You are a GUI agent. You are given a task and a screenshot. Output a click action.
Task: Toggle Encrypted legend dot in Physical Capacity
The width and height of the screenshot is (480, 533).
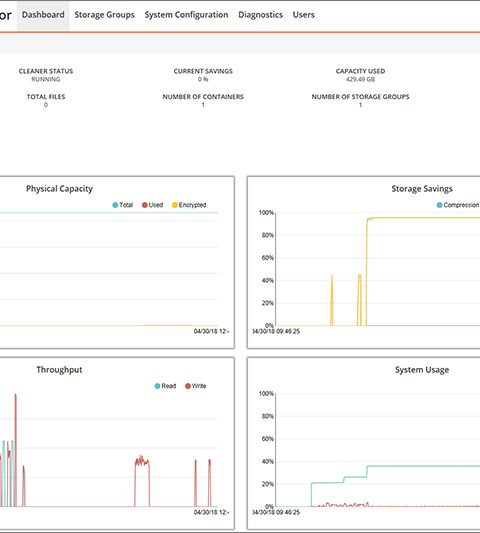[x=175, y=205]
